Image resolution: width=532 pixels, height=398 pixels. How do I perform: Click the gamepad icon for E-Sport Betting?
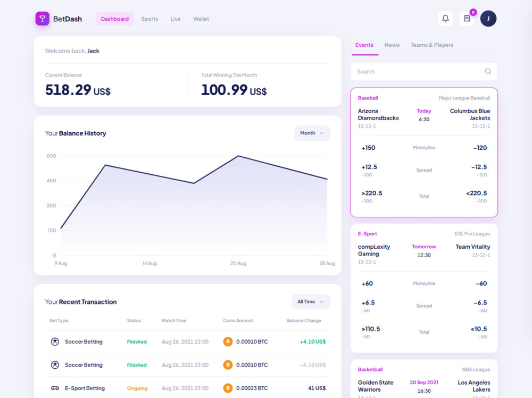click(x=55, y=388)
